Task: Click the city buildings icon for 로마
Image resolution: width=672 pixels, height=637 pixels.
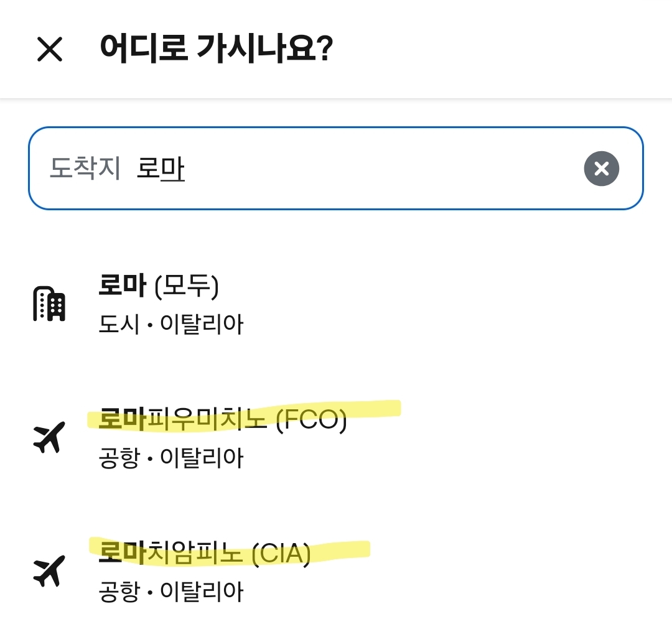Action: tap(49, 304)
